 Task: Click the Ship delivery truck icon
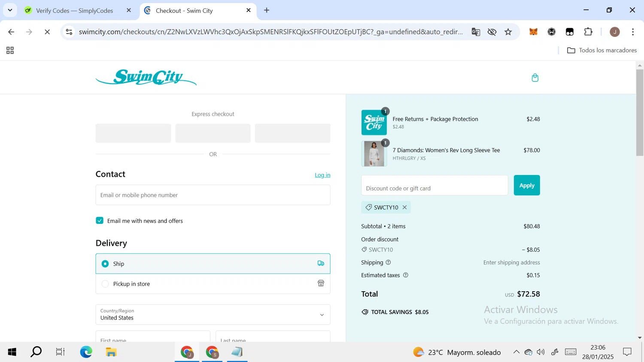click(321, 263)
